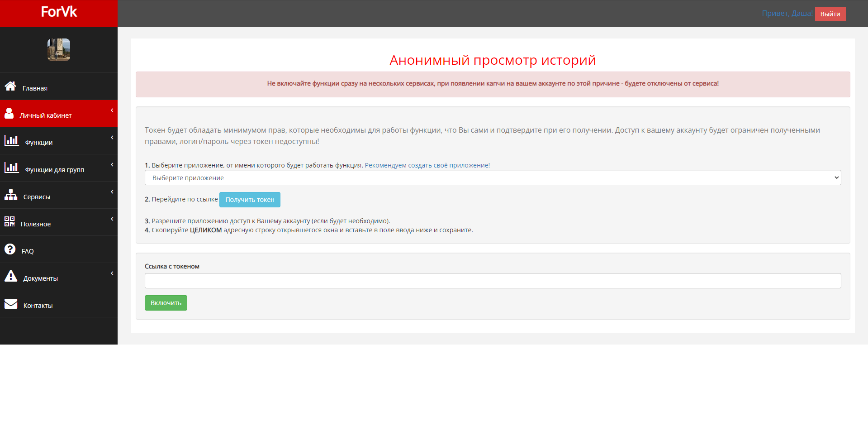This screenshot has width=868, height=436.
Task: Open the Контакты page
Action: click(x=59, y=304)
